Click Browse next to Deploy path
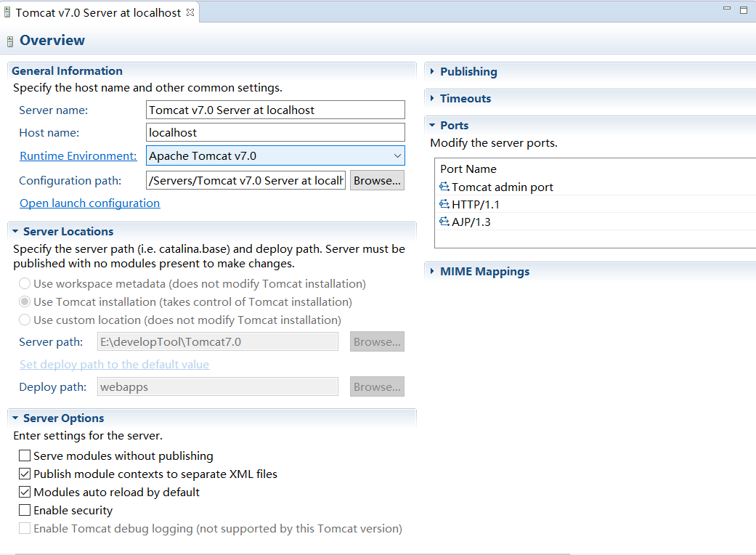 [x=377, y=386]
